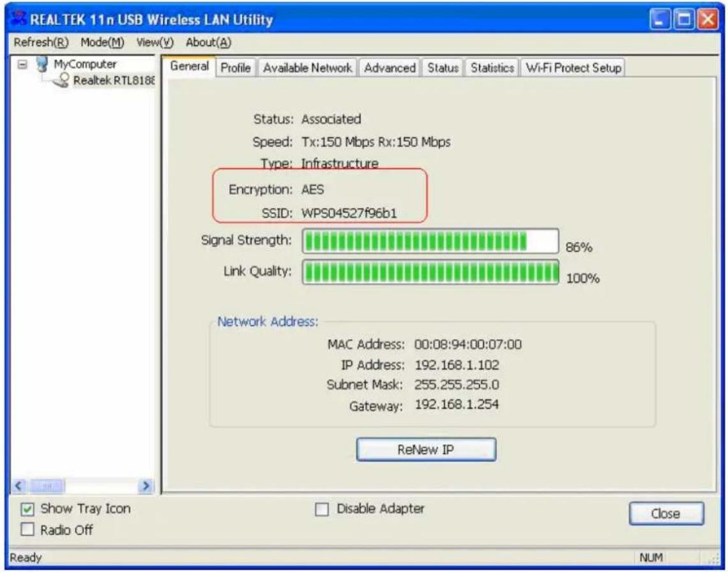Open the Status tab
The width and height of the screenshot is (728, 572).
point(443,68)
